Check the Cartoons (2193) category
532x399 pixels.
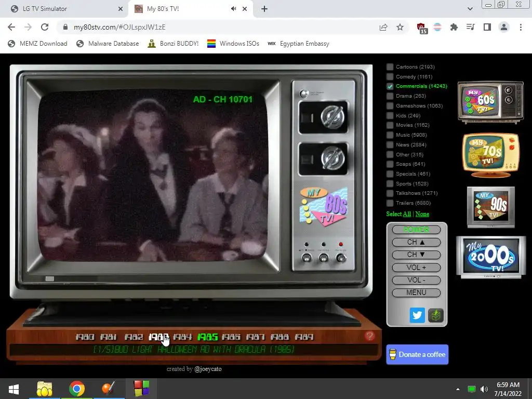[390, 67]
